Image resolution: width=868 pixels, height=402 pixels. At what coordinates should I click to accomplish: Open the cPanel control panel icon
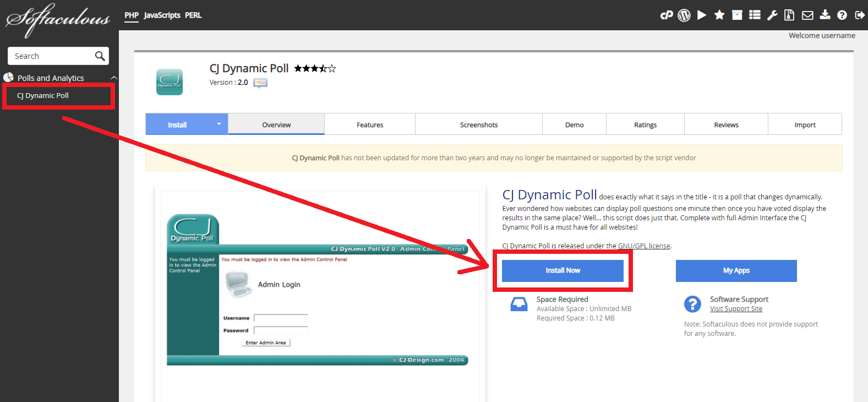(x=667, y=15)
